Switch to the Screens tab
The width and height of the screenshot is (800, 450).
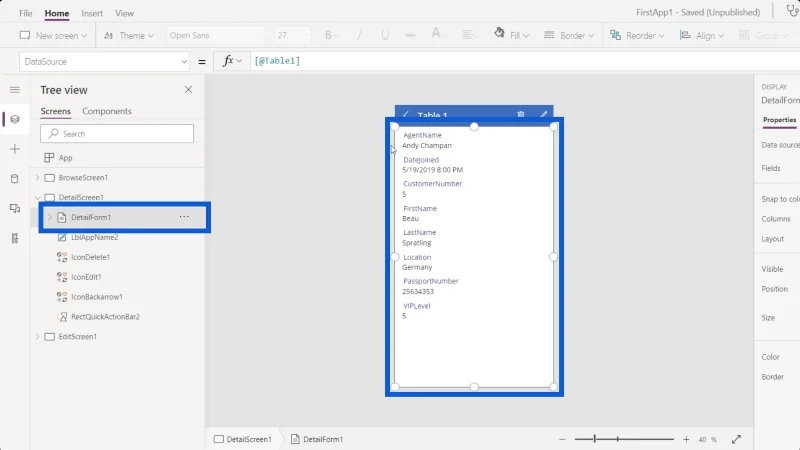click(x=56, y=111)
